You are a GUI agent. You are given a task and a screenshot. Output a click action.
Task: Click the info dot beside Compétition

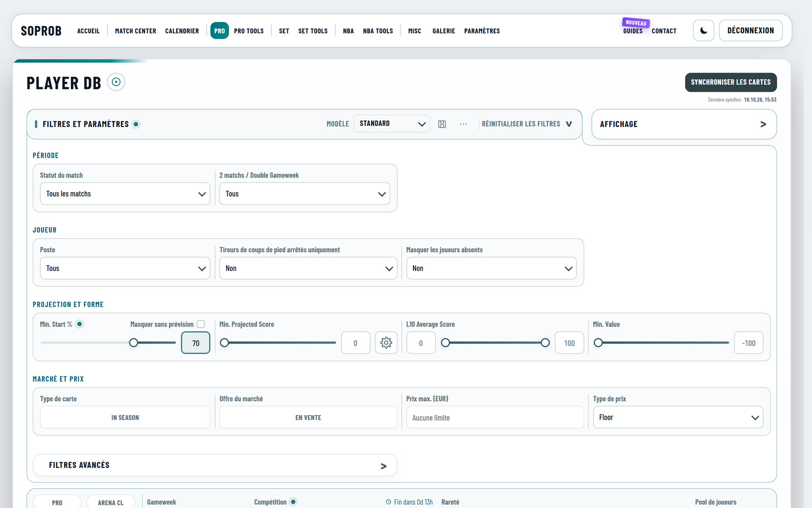pos(293,502)
